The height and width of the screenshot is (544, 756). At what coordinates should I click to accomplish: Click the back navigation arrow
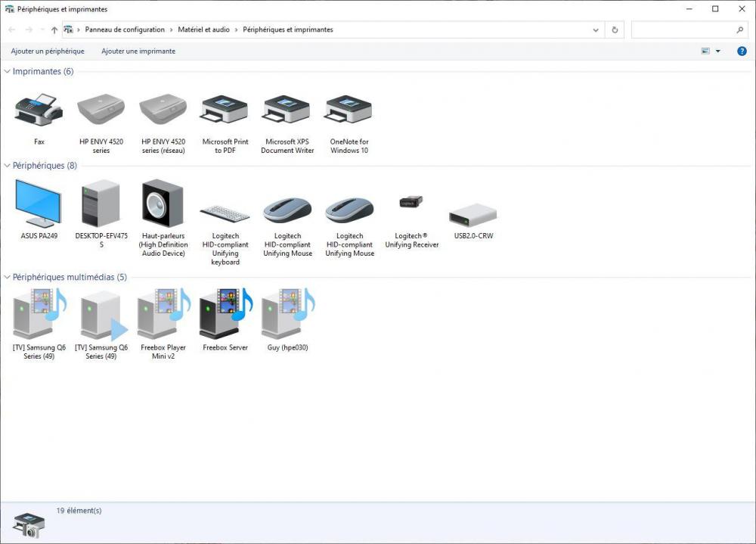click(x=12, y=30)
